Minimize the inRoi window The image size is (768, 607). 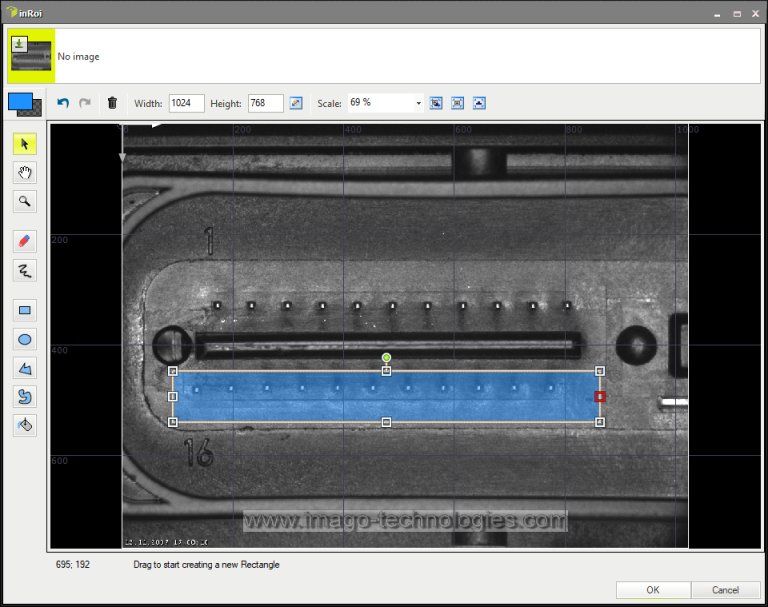pyautogui.click(x=717, y=15)
